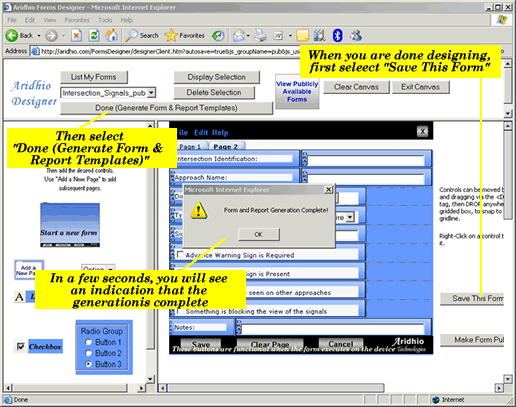Viewport: 516px width, 407px height.
Task: Click the Save This Form button
Action: [472, 298]
